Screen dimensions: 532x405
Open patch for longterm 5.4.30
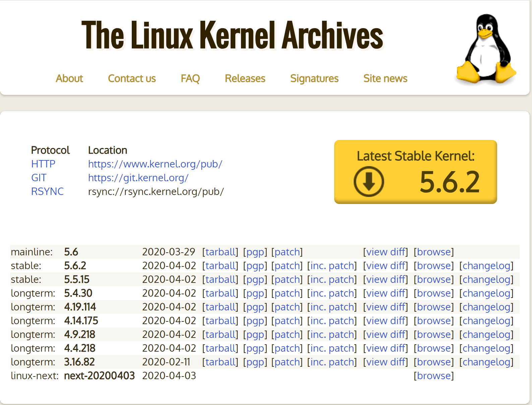click(x=287, y=293)
